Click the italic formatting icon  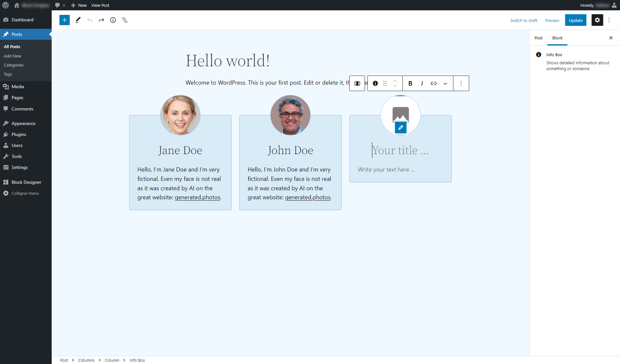coord(422,83)
